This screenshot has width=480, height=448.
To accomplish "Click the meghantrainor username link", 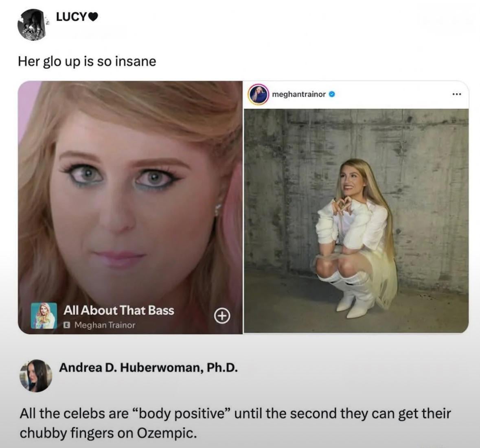I will click(x=299, y=94).
